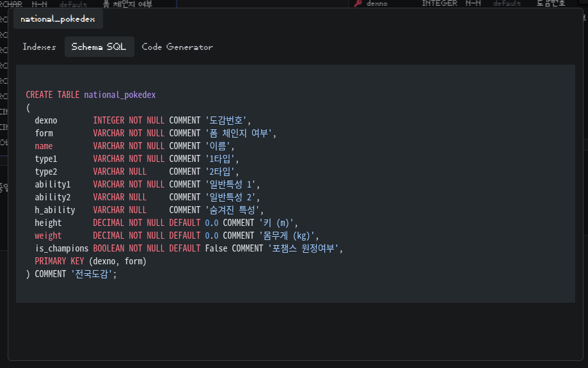Click the INTEGER type cell in background table

pyautogui.click(x=440, y=3)
